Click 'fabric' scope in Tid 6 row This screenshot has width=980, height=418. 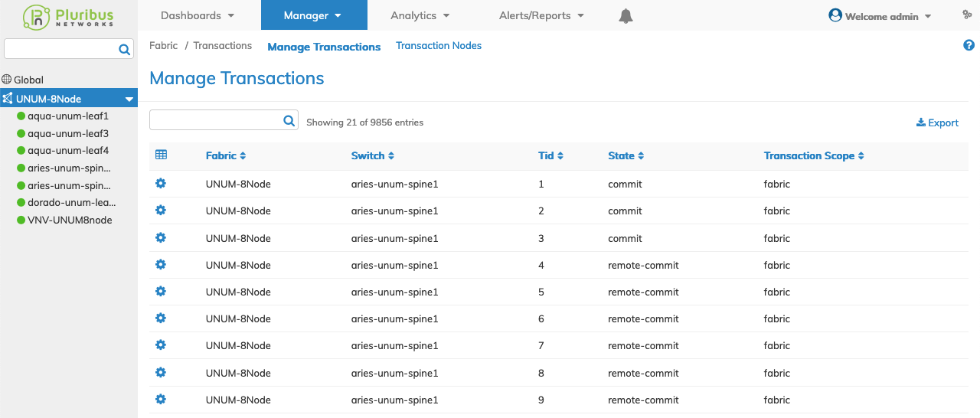(x=777, y=319)
